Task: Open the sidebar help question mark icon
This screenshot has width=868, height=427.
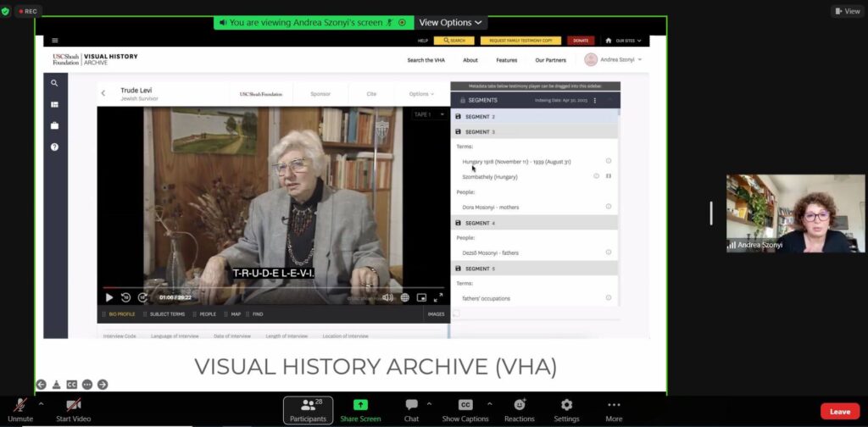Action: click(54, 147)
